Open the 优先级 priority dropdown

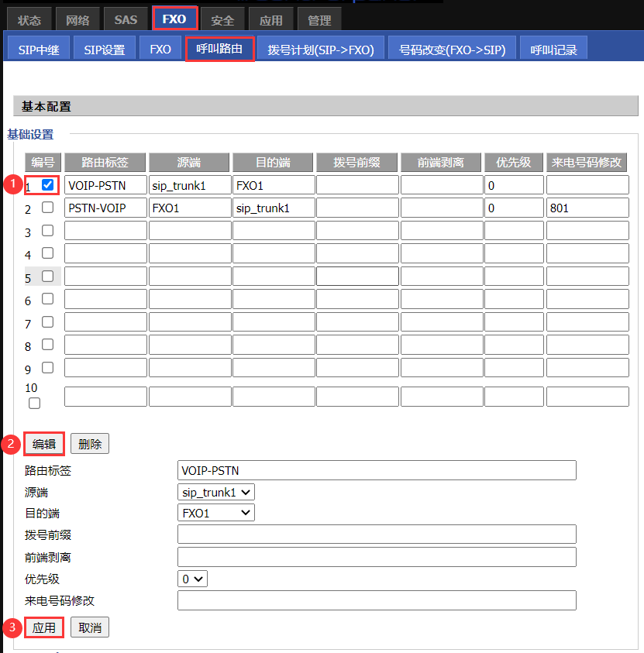pyautogui.click(x=192, y=579)
